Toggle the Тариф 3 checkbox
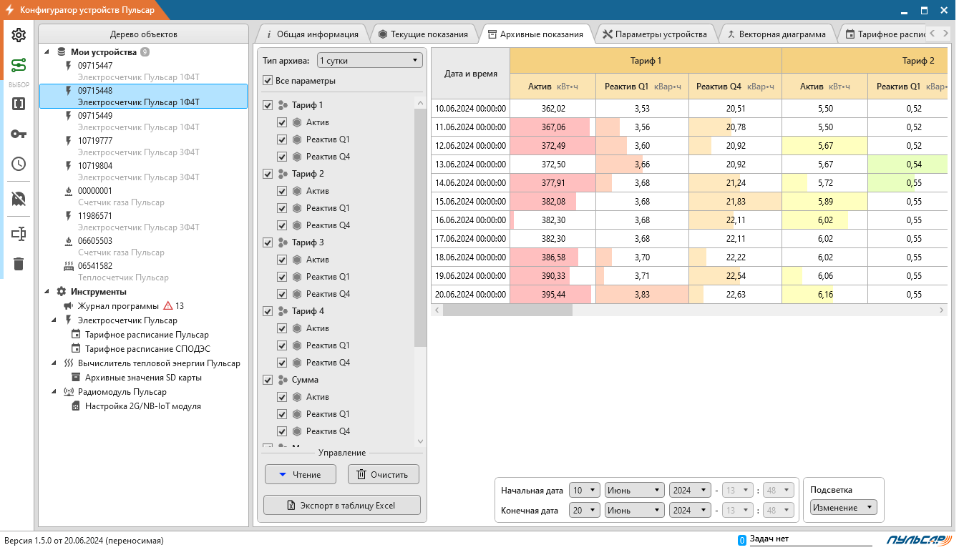Image resolution: width=964 pixels, height=560 pixels. click(x=268, y=242)
